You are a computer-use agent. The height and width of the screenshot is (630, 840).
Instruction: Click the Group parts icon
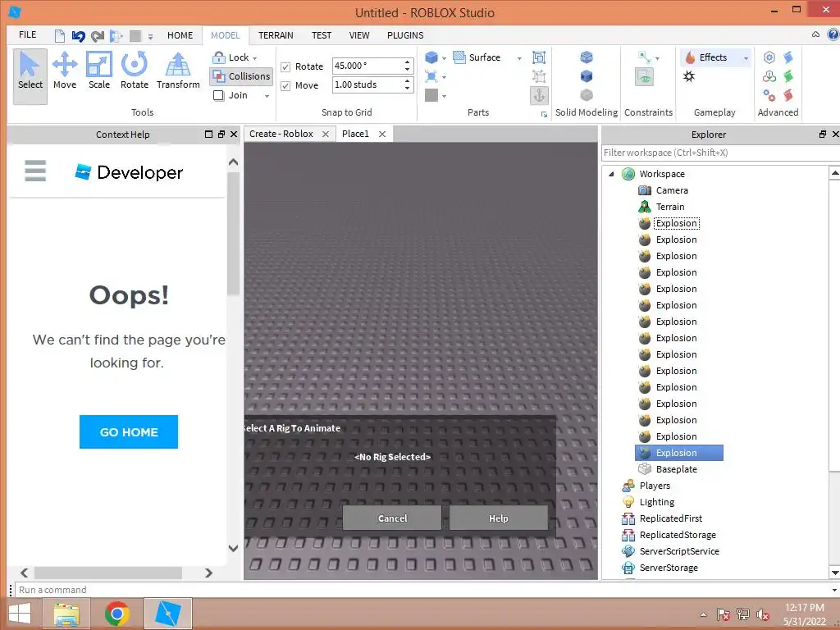[539, 57]
